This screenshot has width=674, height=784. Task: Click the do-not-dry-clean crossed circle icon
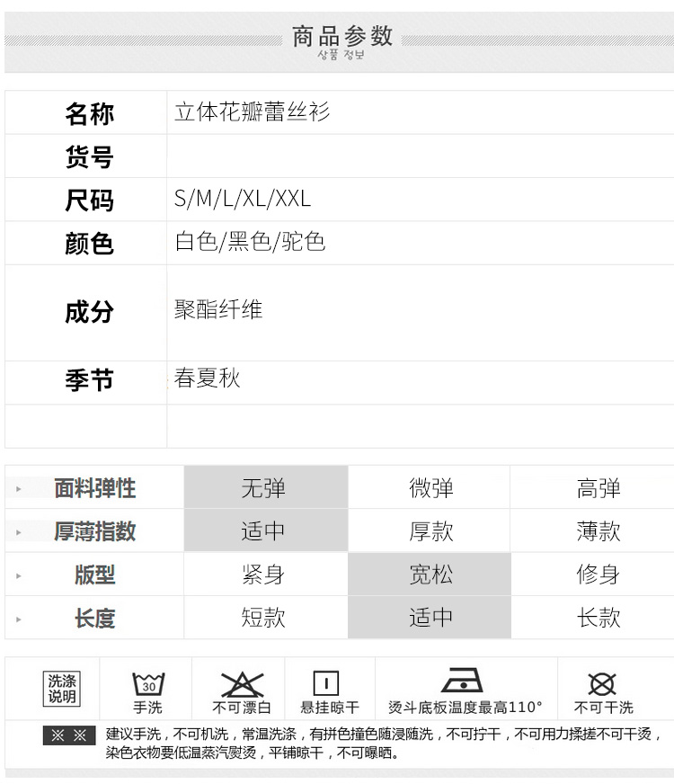coord(602,684)
